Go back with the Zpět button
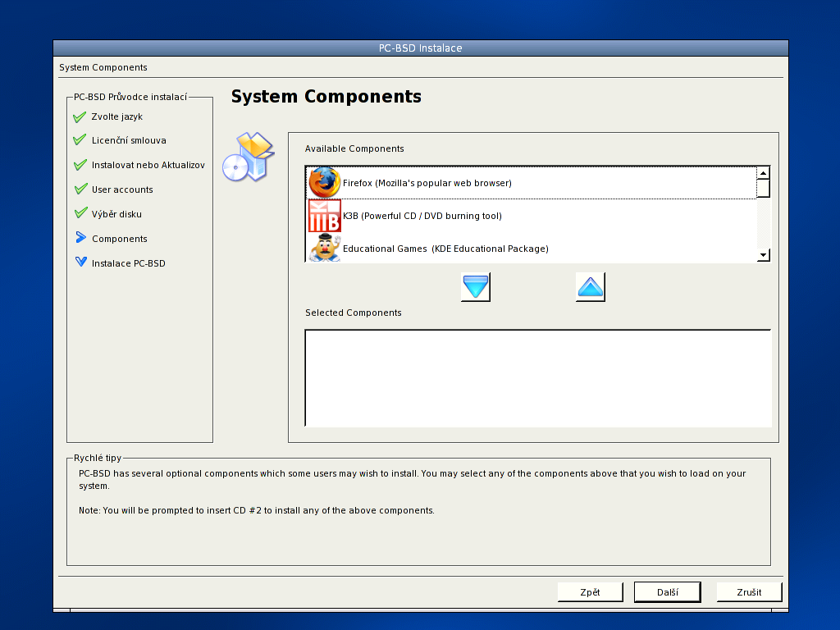Screen dimensions: 840x630 pyautogui.click(x=590, y=592)
